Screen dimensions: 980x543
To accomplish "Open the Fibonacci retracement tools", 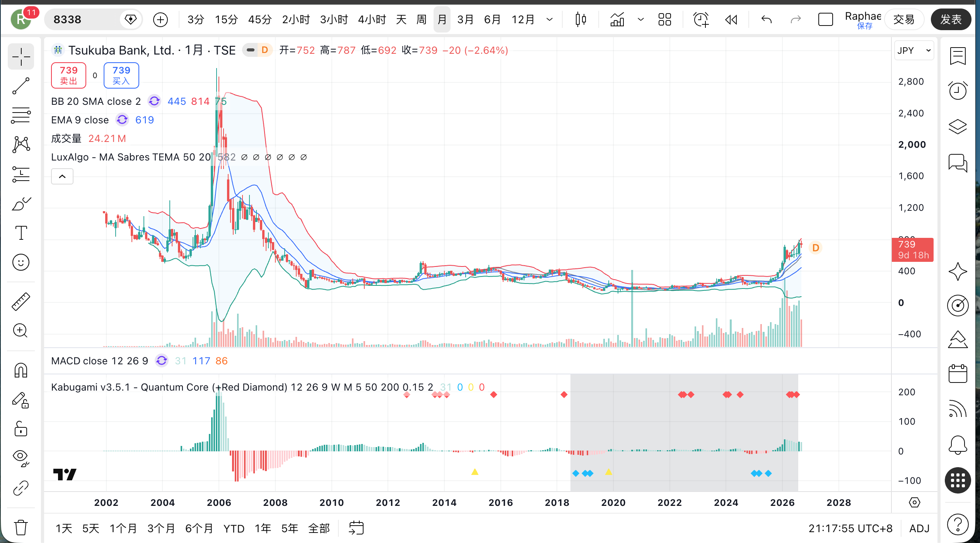I will (21, 115).
